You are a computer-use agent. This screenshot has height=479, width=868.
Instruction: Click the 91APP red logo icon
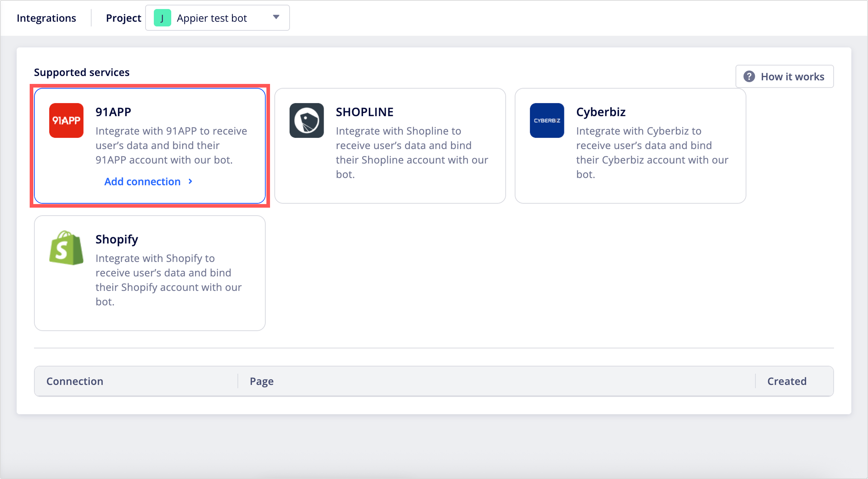coord(66,120)
